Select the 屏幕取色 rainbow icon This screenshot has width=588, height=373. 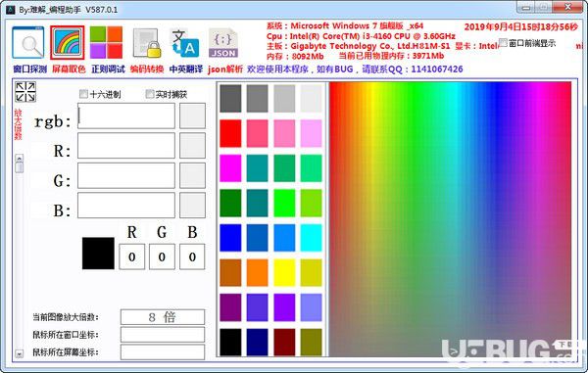coord(67,42)
